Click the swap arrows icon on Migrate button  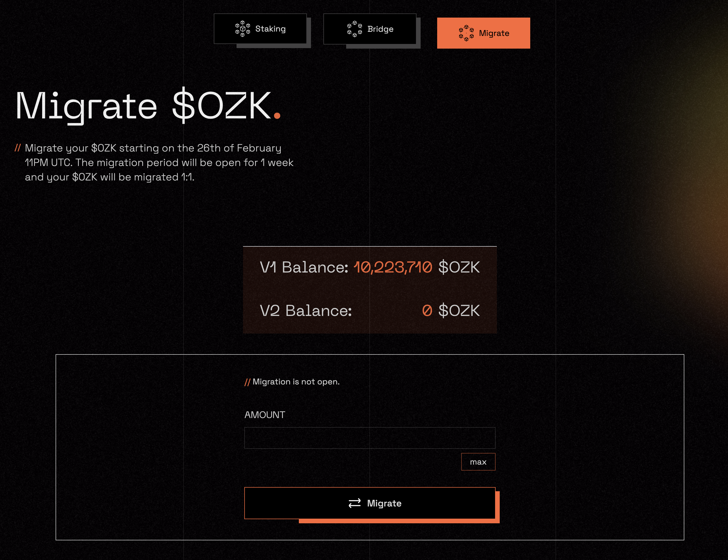354,503
